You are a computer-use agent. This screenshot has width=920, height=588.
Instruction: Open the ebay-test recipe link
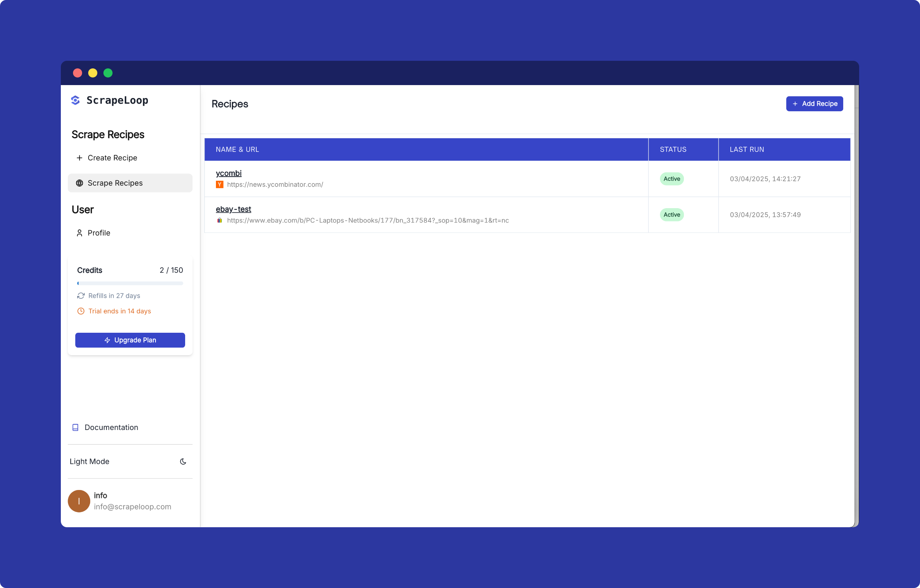tap(233, 209)
